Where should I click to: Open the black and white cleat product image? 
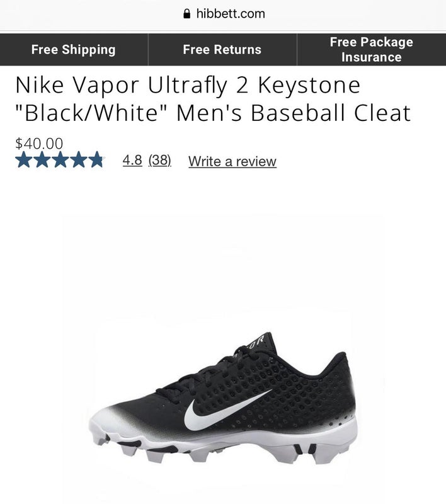coord(223,399)
